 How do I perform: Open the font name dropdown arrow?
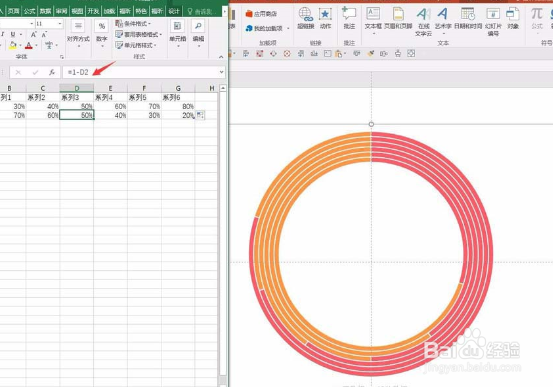[x=32, y=24]
